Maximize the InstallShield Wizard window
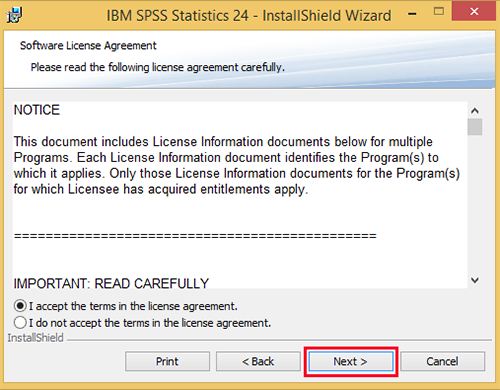The image size is (500, 390). click(x=439, y=11)
